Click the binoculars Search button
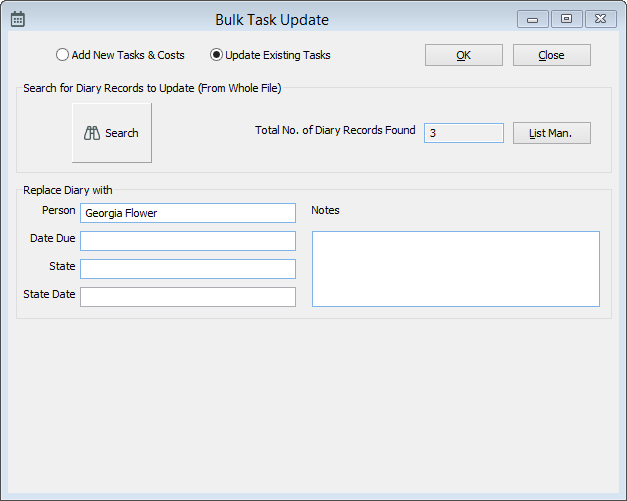 coord(112,133)
